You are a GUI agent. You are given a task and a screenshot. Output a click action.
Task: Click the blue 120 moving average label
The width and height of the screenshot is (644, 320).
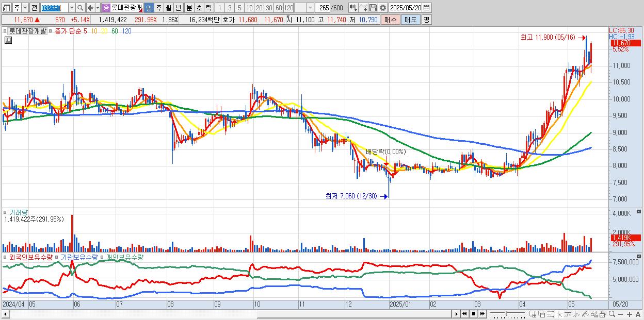(x=126, y=31)
